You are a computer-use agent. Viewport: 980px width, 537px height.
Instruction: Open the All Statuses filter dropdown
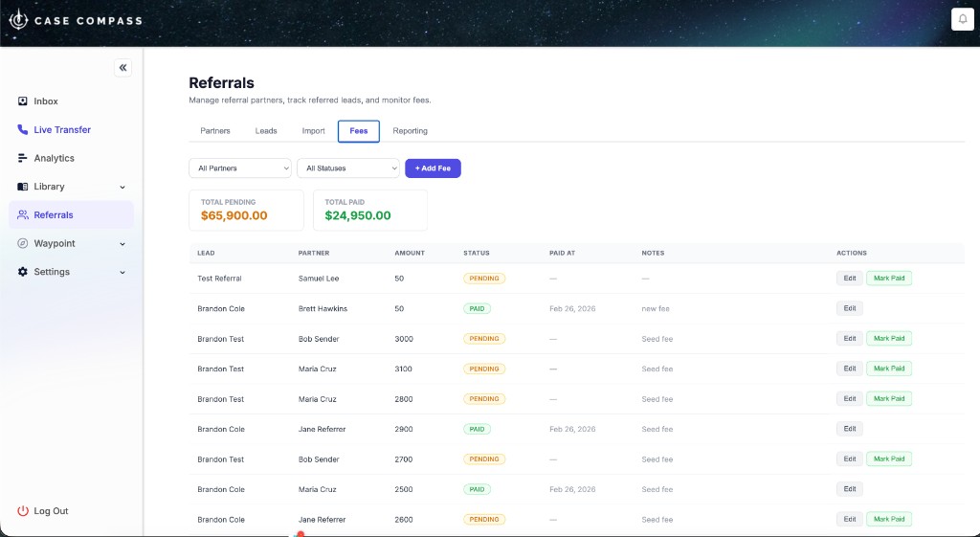click(x=348, y=168)
